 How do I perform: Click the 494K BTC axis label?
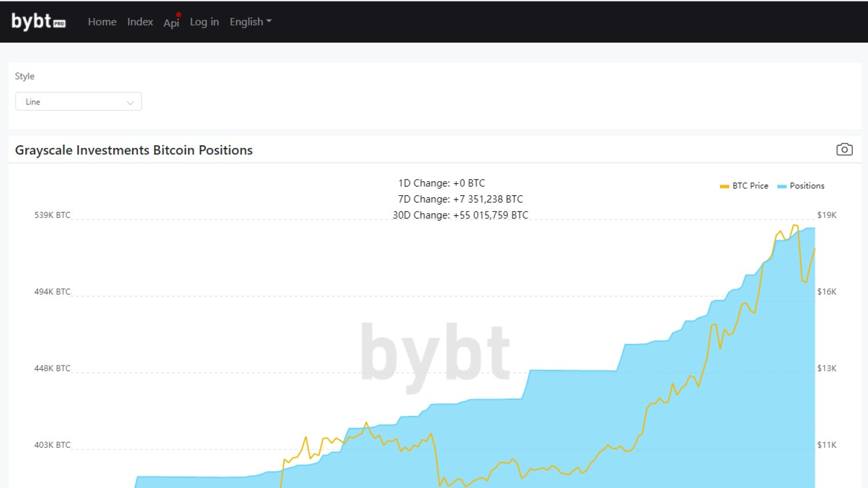(53, 292)
